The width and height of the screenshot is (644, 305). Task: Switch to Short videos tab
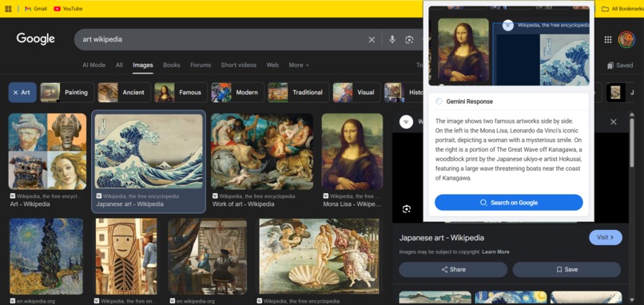point(239,65)
